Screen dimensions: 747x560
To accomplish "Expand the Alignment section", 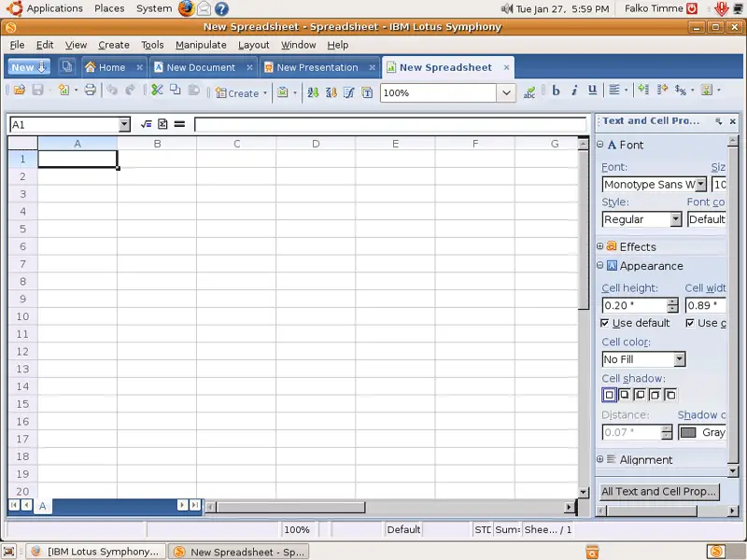I will click(x=599, y=459).
